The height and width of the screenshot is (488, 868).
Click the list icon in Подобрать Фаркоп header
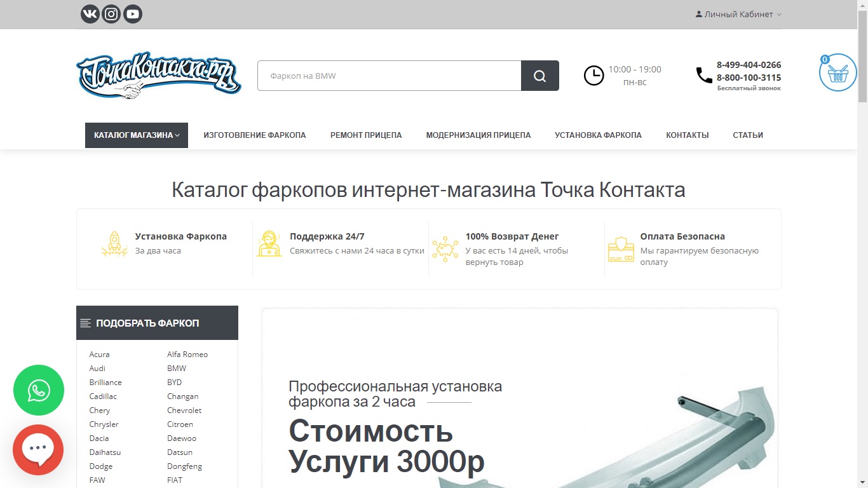point(85,323)
